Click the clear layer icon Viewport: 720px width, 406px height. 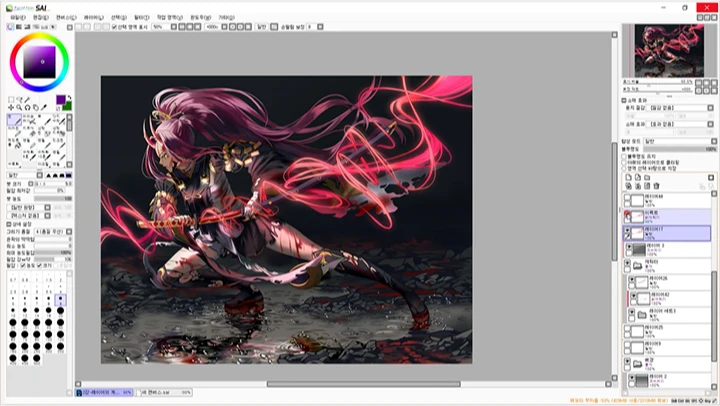tap(647, 186)
